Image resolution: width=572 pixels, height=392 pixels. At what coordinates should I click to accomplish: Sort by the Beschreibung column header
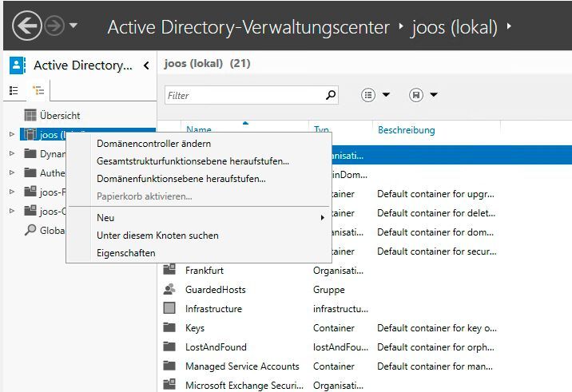coord(407,130)
